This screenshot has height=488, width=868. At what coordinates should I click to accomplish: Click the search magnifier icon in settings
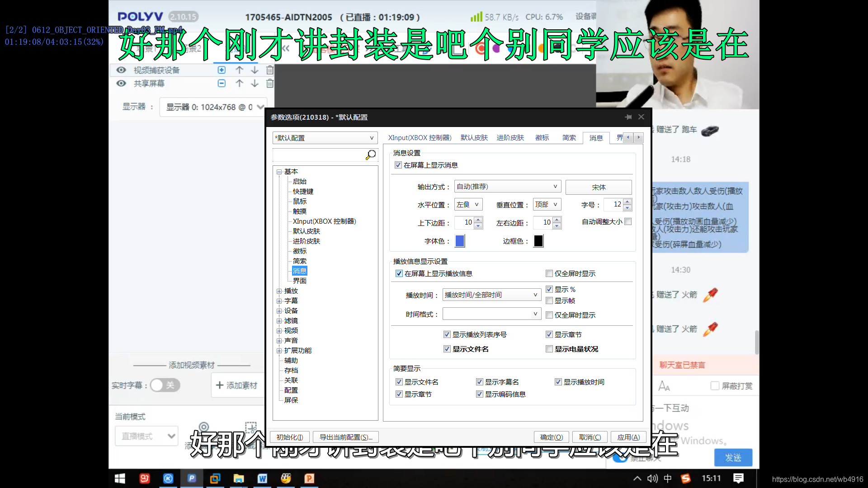tap(371, 155)
